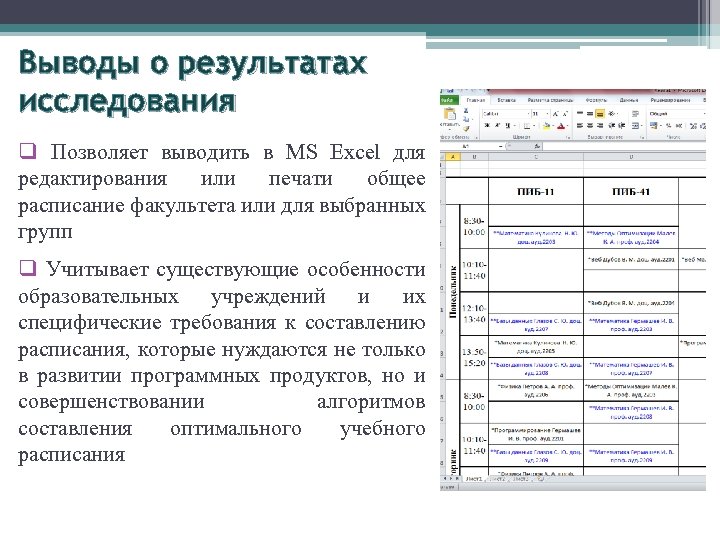Select the vertical Понедельник day cell
Viewport: 720px width, 540px height.
(x=453, y=292)
